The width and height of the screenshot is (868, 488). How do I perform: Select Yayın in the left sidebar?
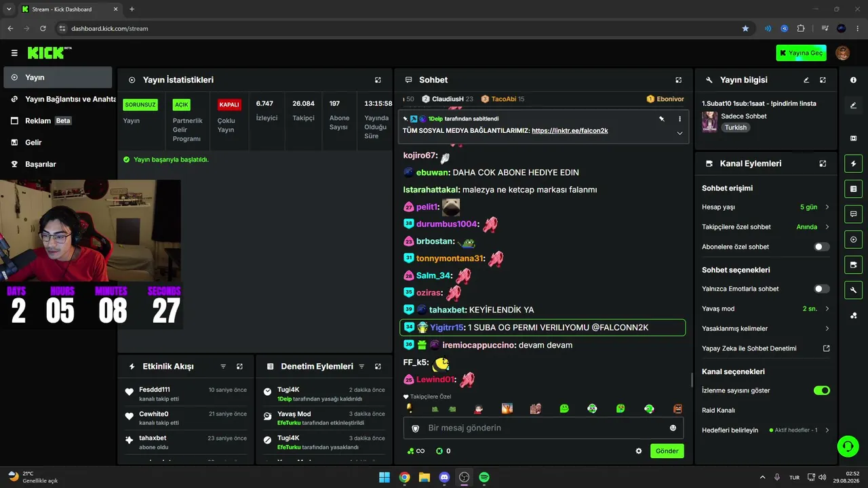pyautogui.click(x=58, y=77)
